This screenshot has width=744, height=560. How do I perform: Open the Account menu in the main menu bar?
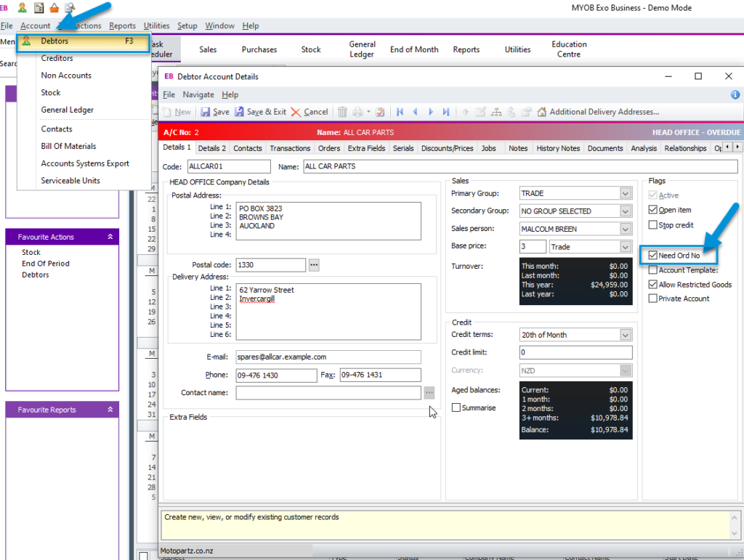coord(35,25)
